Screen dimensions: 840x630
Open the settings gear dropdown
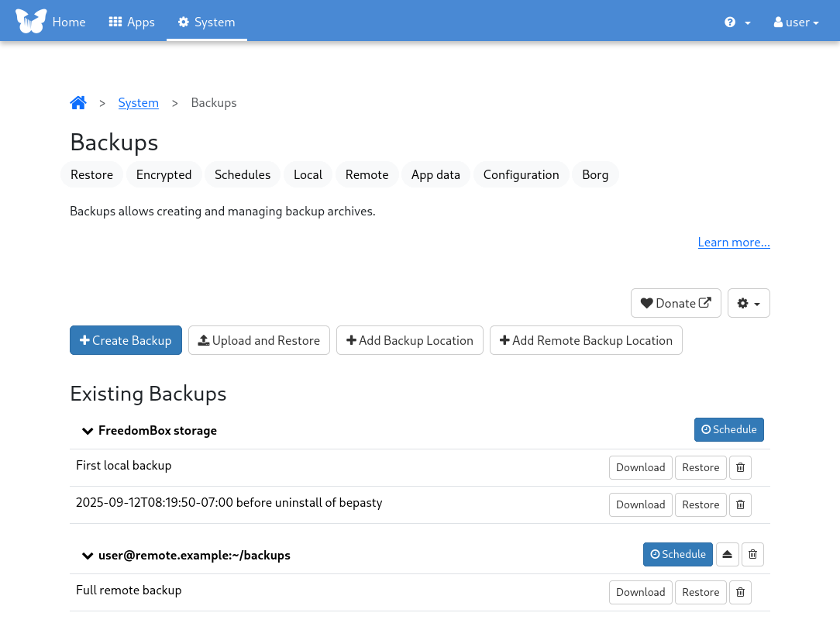pyautogui.click(x=748, y=303)
